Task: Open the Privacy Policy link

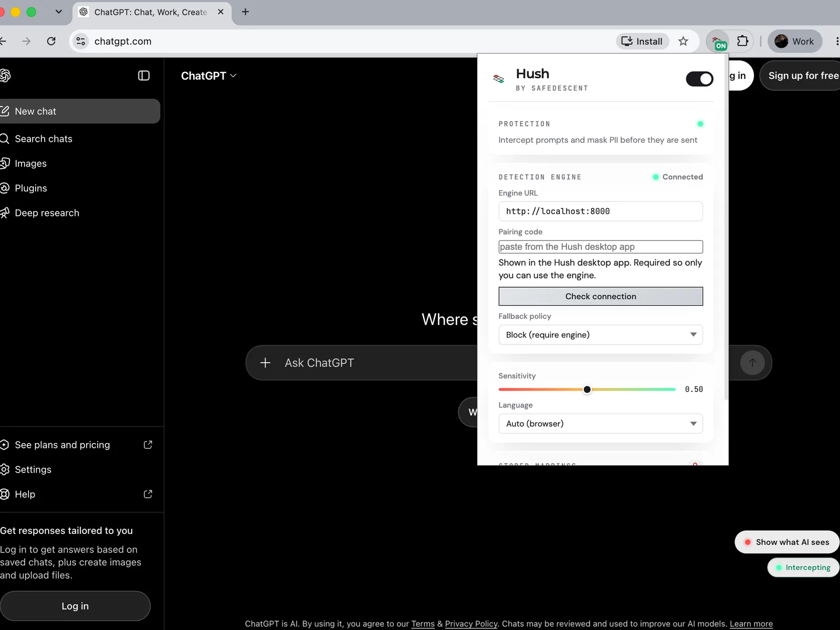Action: click(471, 624)
